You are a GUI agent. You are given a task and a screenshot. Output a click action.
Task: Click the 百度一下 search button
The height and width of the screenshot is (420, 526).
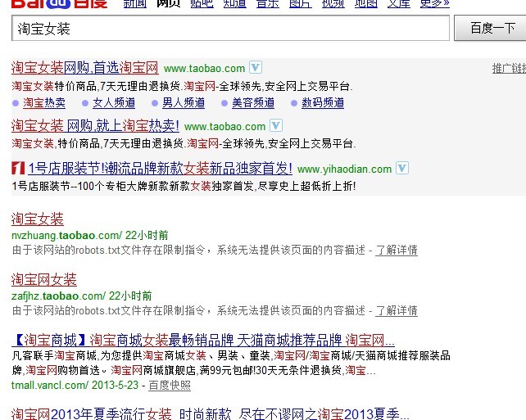490,29
